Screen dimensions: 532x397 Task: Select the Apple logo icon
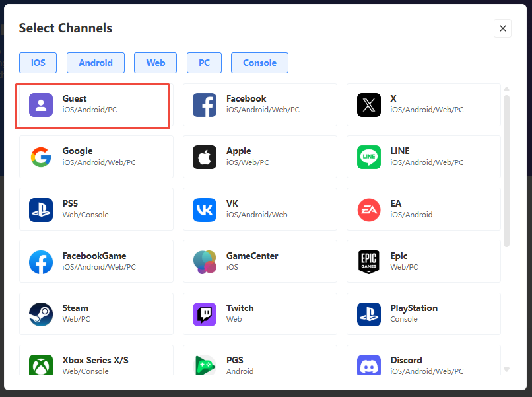[x=205, y=157]
